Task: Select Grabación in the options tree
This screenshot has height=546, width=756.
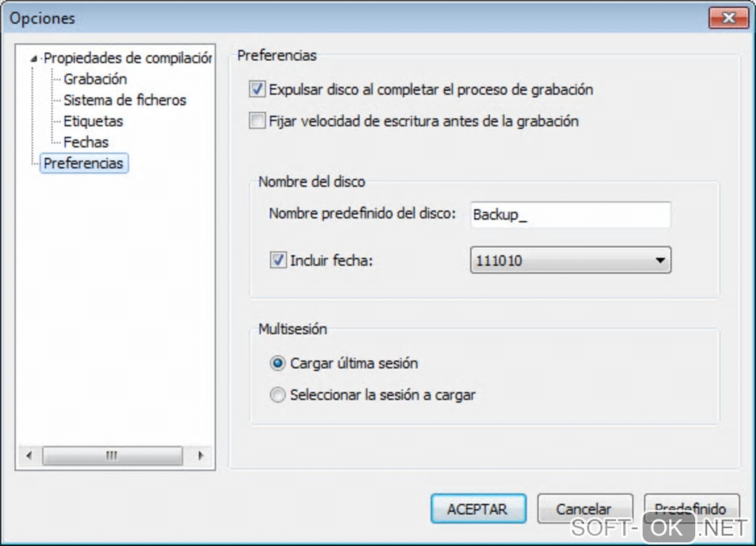Action: point(95,79)
